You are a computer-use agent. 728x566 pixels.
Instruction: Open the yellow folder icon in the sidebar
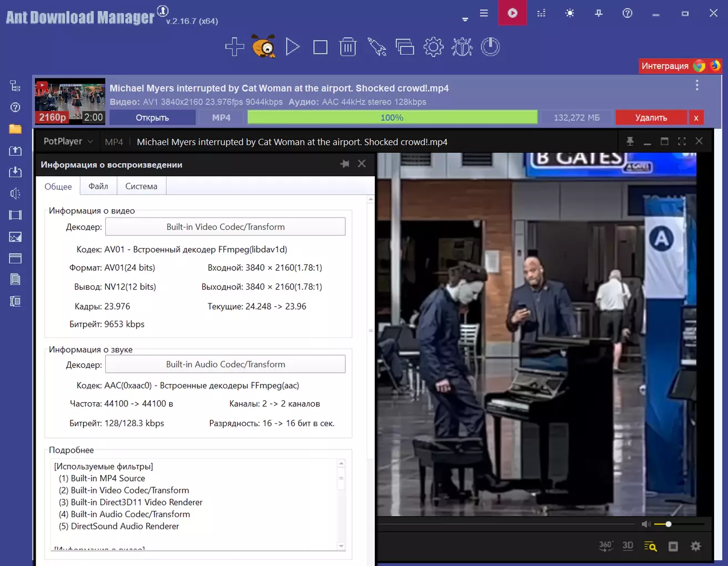coord(16,129)
